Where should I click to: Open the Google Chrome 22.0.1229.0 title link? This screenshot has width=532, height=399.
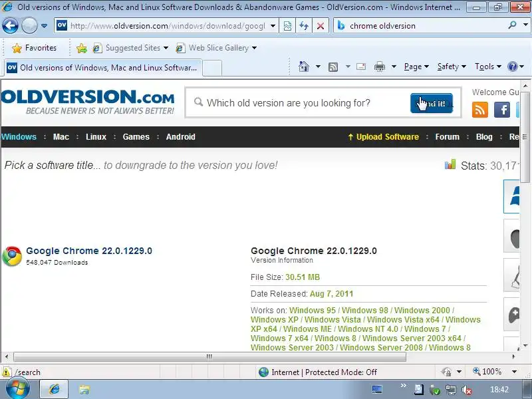click(89, 251)
